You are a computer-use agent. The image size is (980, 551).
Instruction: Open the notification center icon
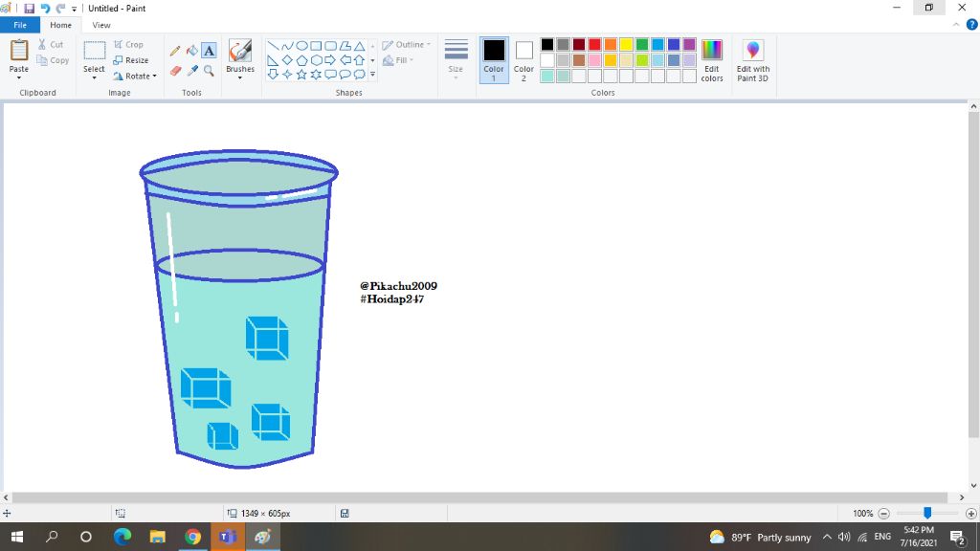click(957, 538)
